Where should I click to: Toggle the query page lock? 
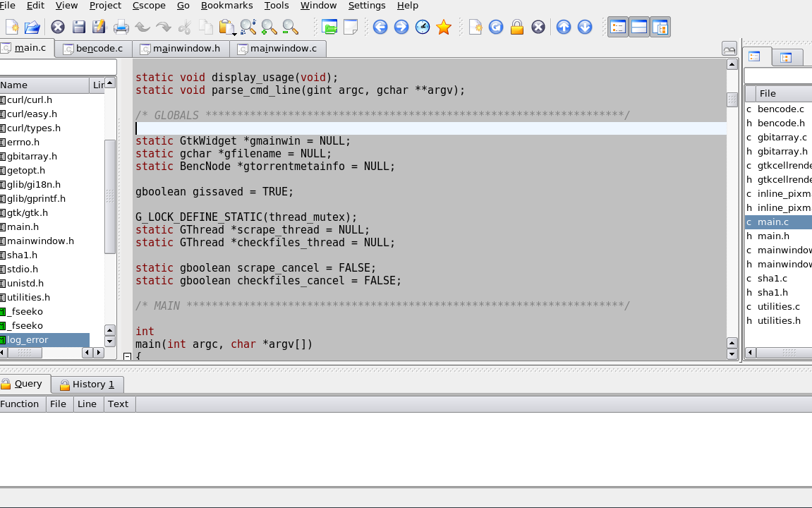coord(517,27)
